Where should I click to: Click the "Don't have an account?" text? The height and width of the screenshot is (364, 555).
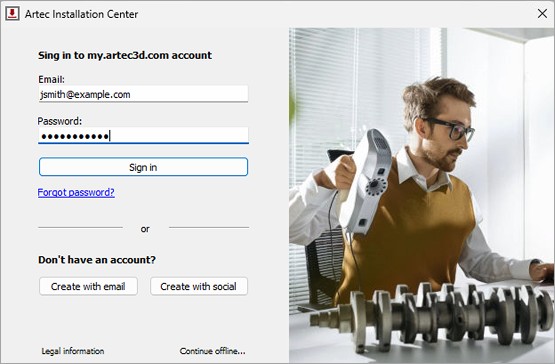click(97, 260)
